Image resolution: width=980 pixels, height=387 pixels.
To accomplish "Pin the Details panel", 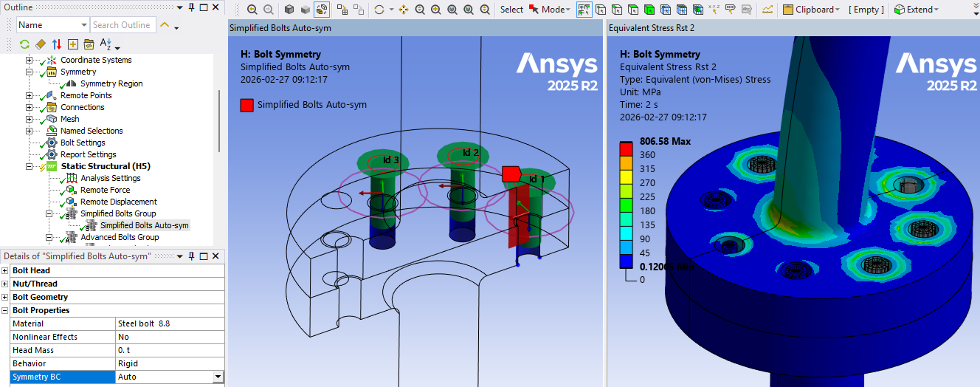I will 191,256.
